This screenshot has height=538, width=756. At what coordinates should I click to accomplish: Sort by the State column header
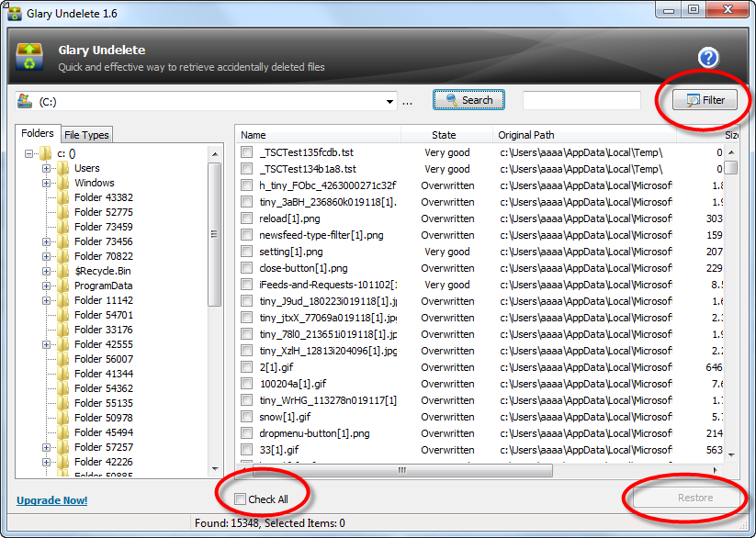(x=446, y=135)
